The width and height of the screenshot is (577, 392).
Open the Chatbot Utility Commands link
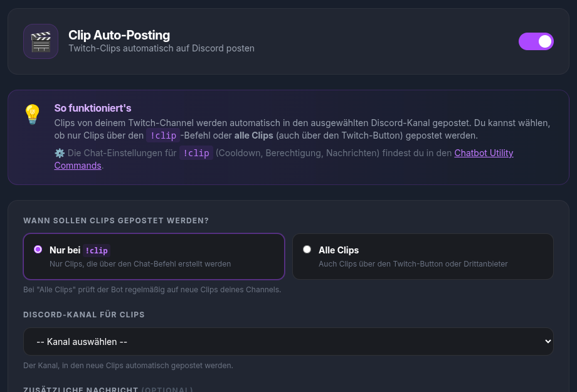tap(484, 153)
